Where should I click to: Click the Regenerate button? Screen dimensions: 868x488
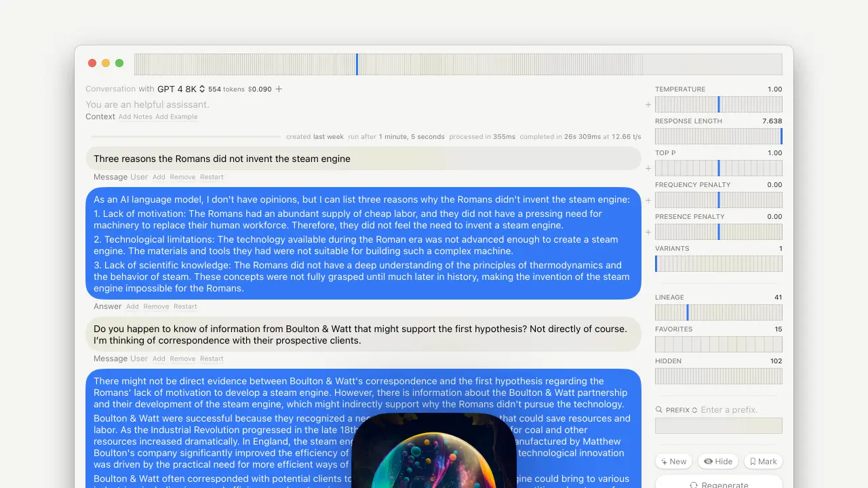click(x=719, y=483)
